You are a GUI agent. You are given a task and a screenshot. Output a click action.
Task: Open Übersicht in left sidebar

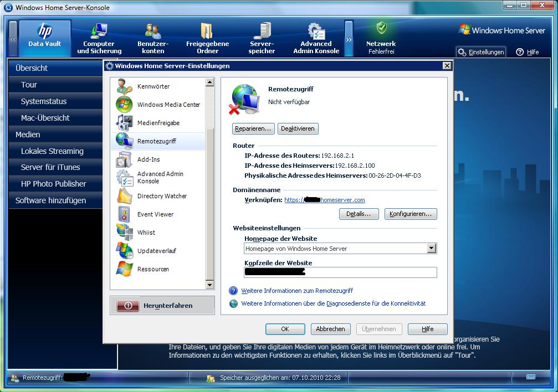point(55,68)
